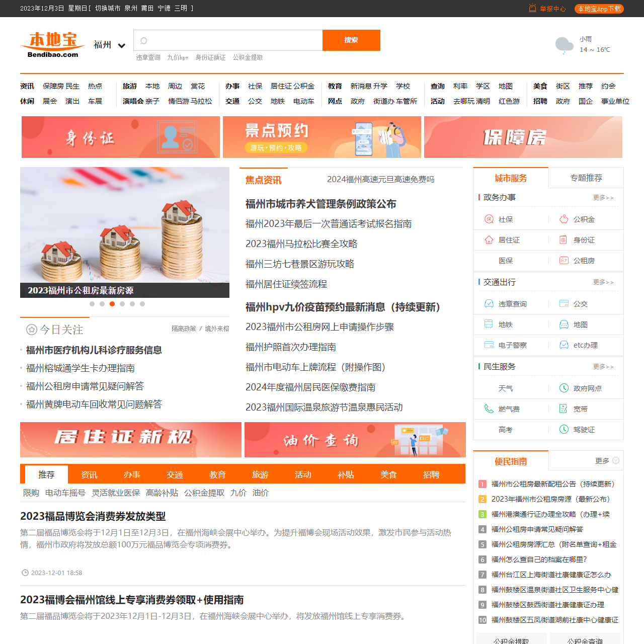Select the 公交 icon under 交通出行
The height and width of the screenshot is (644, 644).
564,304
